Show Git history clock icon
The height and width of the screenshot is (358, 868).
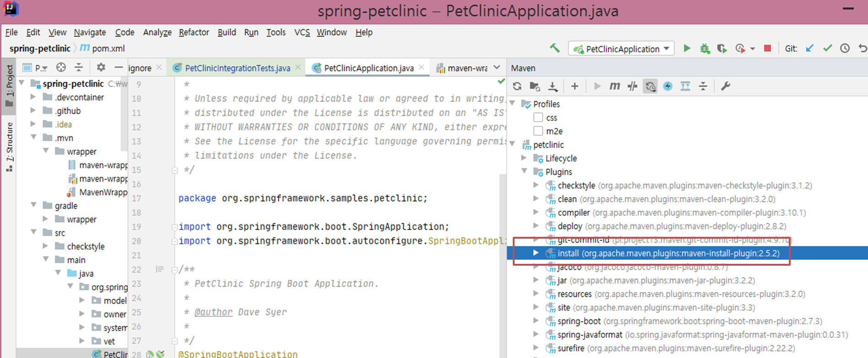click(x=845, y=48)
